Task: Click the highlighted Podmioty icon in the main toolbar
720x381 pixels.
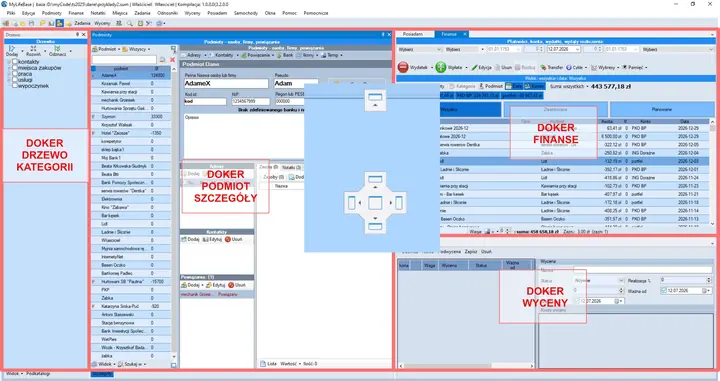Action: pyautogui.click(x=60, y=23)
